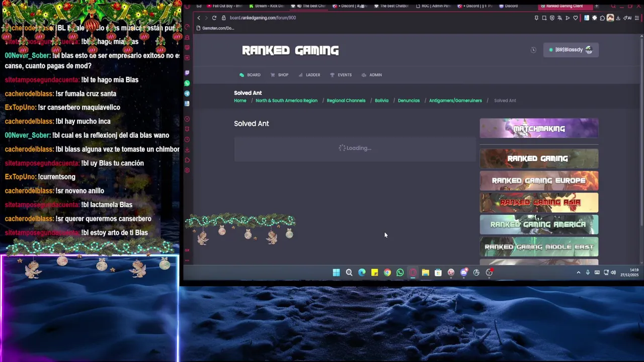The height and width of the screenshot is (362, 644).
Task: Open the sidebar three-dots setup menu
Action: click(x=187, y=260)
